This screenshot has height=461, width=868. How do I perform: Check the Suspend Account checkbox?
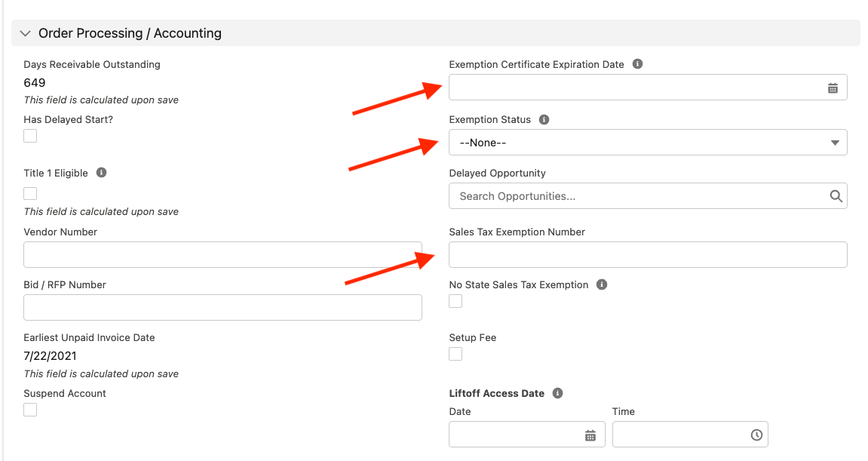(30, 410)
